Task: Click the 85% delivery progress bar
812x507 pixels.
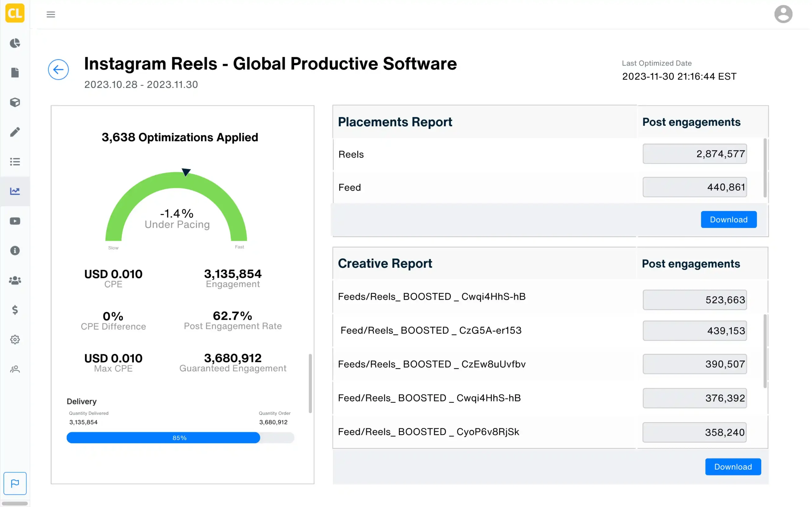Action: coord(180,438)
